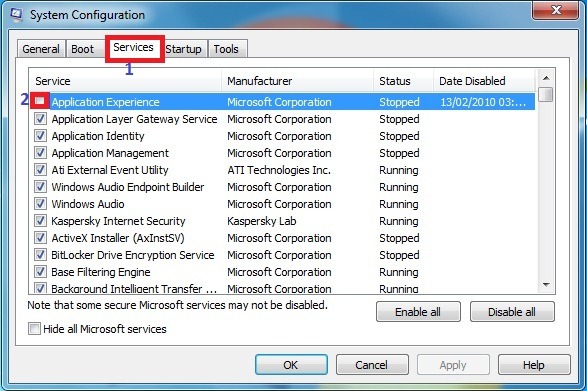Select the Windows Audio service name
This screenshot has width=587, height=391.
coord(88,204)
